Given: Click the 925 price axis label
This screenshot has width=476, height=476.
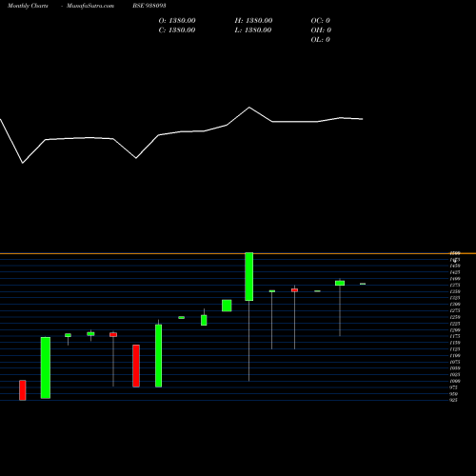Looking at the screenshot, I should point(454,400).
